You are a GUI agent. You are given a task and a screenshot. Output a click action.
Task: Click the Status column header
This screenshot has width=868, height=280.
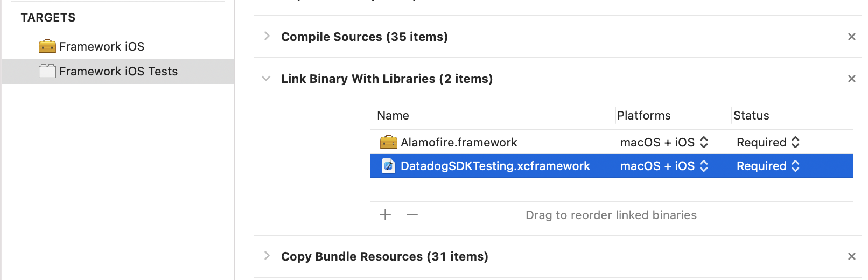(x=751, y=115)
